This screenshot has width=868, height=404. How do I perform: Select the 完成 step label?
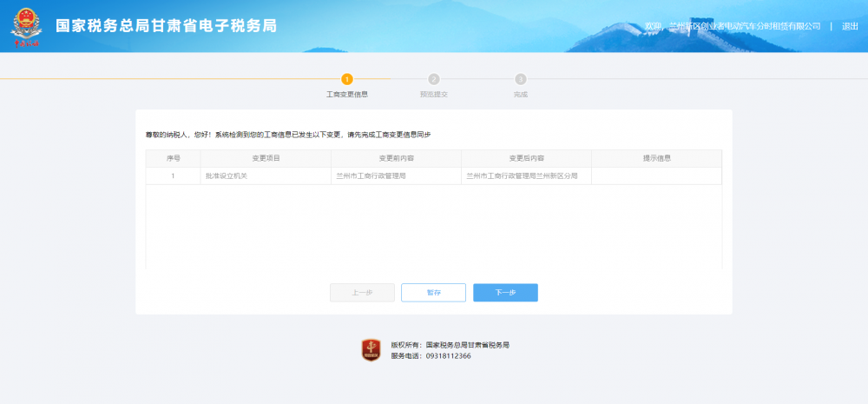521,94
